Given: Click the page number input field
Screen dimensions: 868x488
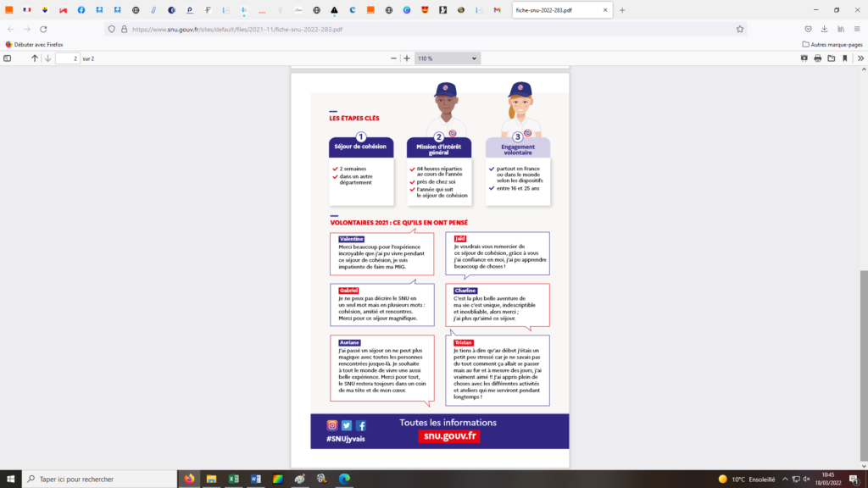Looking at the screenshot, I should click(x=67, y=58).
